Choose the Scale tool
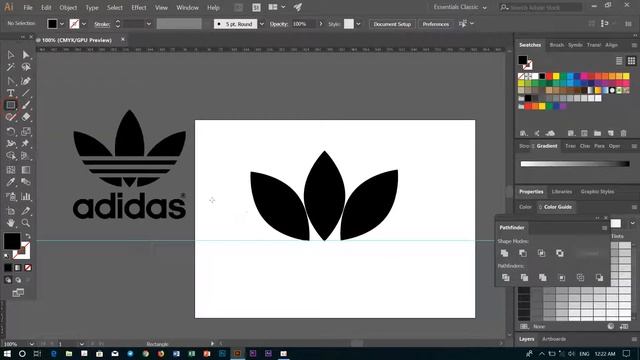This screenshot has height=360, width=640. coord(26,131)
